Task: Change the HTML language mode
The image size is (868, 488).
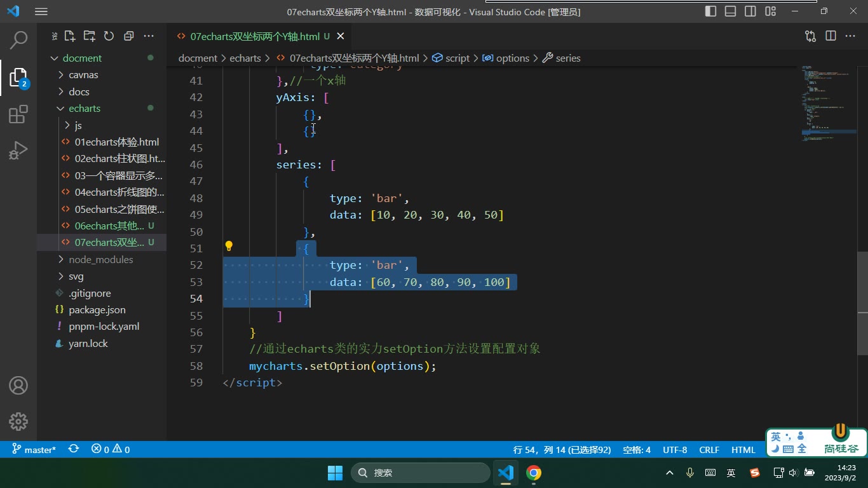Action: 743,449
